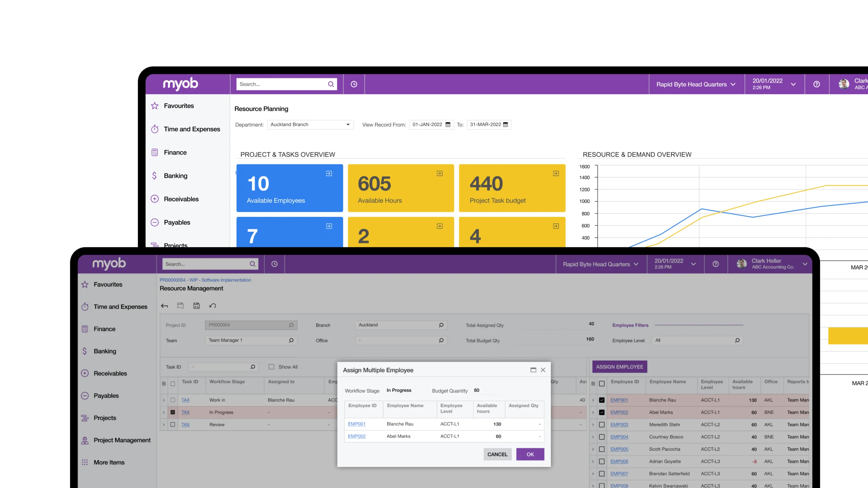Select Time and Expenses in the top sidebar
The image size is (868, 488).
[x=192, y=129]
